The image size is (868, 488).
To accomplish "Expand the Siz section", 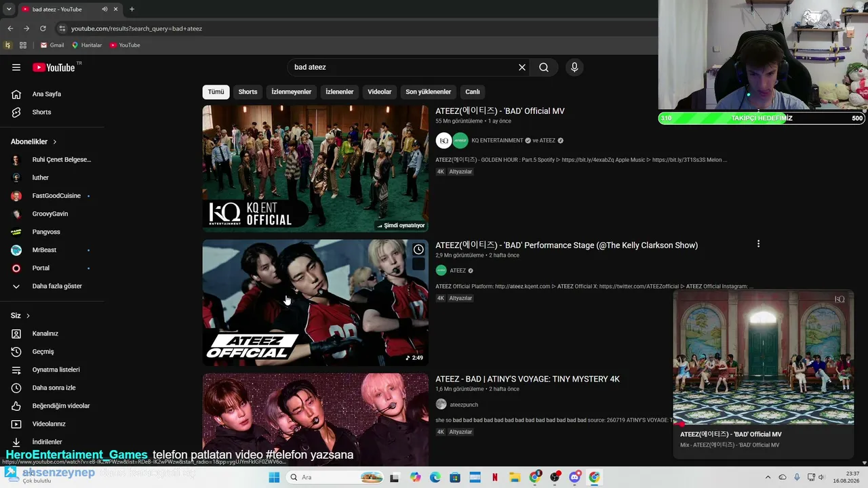I will tap(20, 316).
